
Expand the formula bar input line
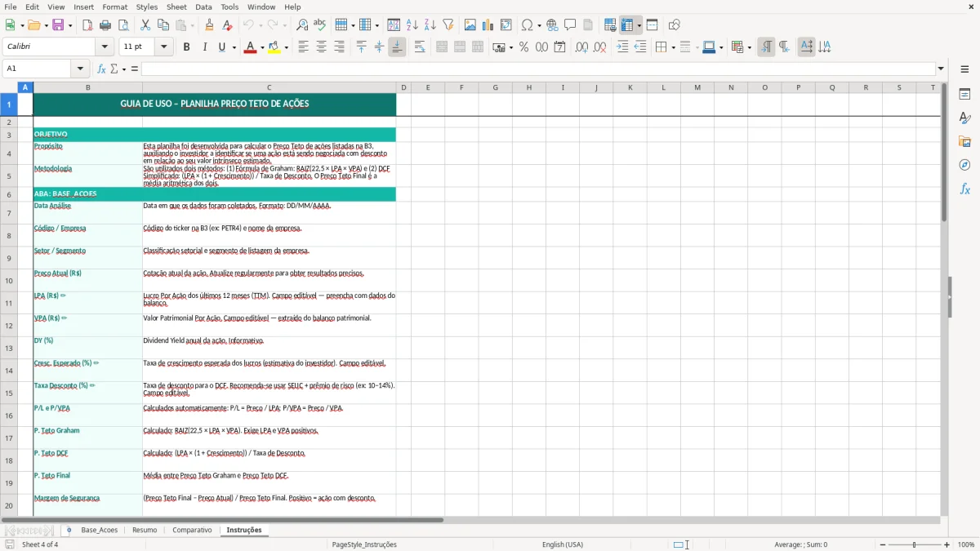pos(942,69)
